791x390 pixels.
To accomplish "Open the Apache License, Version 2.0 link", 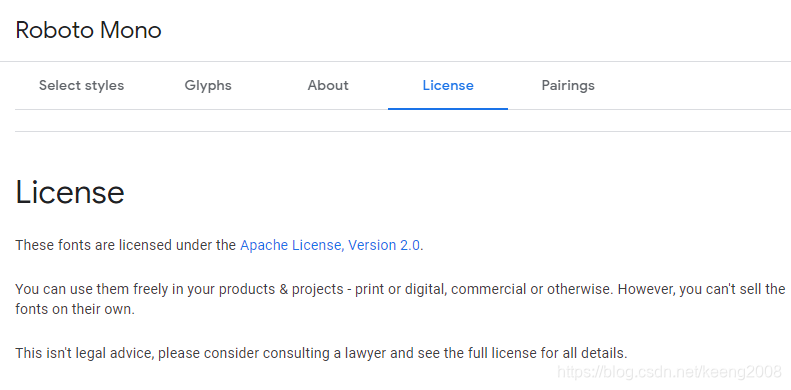I will click(x=330, y=245).
